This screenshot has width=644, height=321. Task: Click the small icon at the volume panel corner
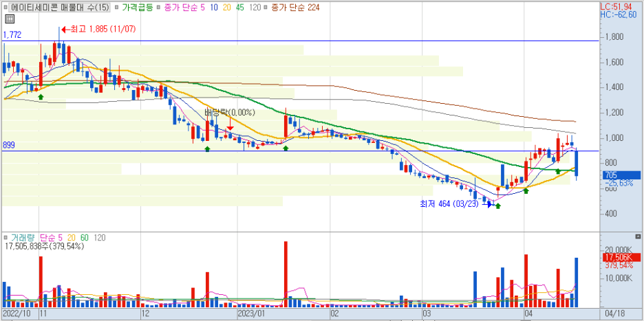pyautogui.click(x=638, y=237)
